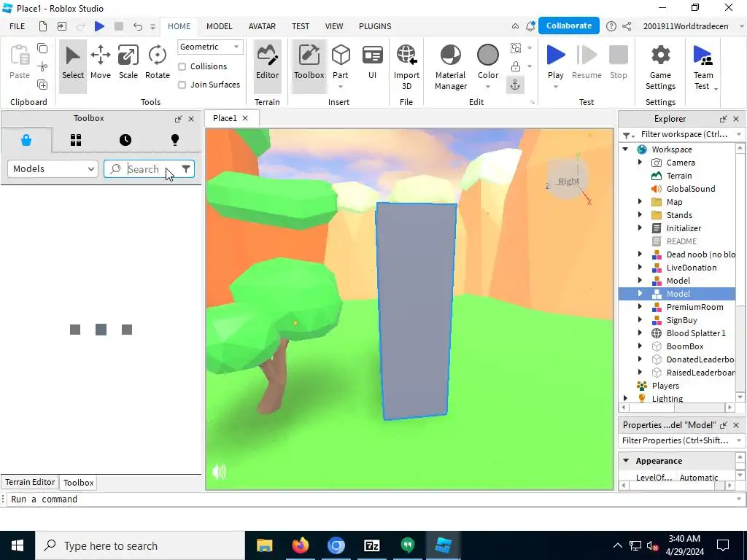747x560 pixels.
Task: Launch Team Test
Action: 703,66
